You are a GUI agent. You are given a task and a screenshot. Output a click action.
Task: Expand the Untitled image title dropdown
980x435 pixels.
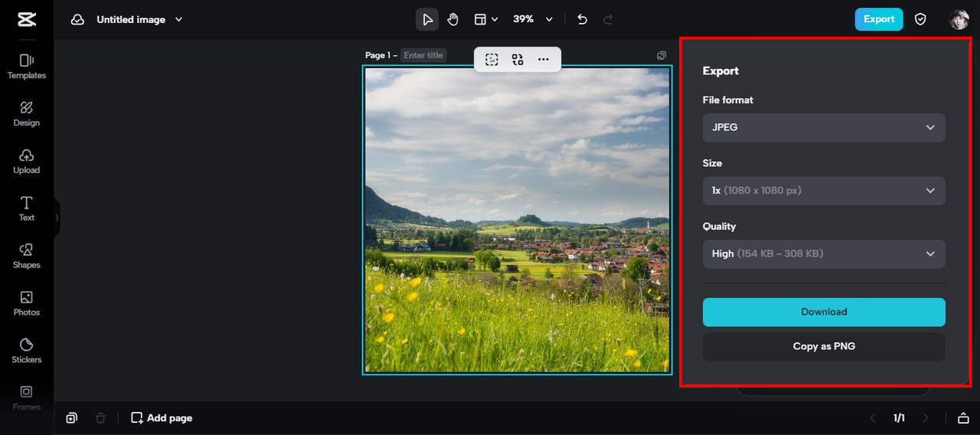pos(178,19)
